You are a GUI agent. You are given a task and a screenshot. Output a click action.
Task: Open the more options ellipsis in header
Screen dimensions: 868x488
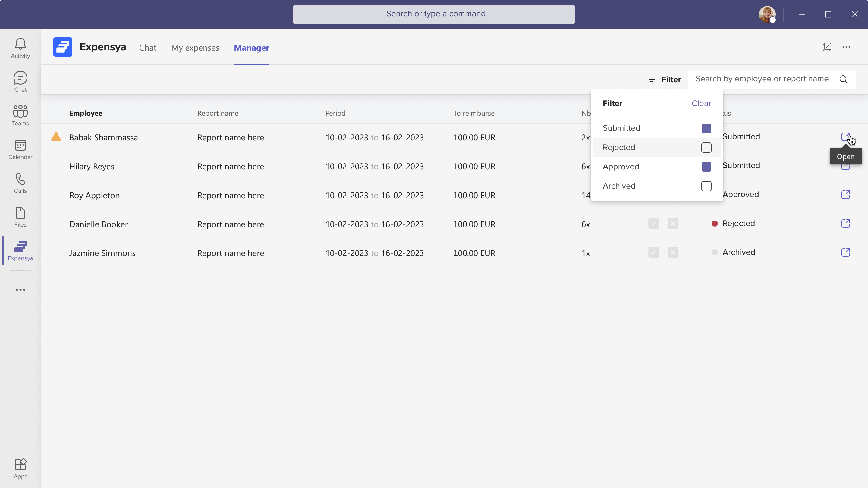[846, 47]
